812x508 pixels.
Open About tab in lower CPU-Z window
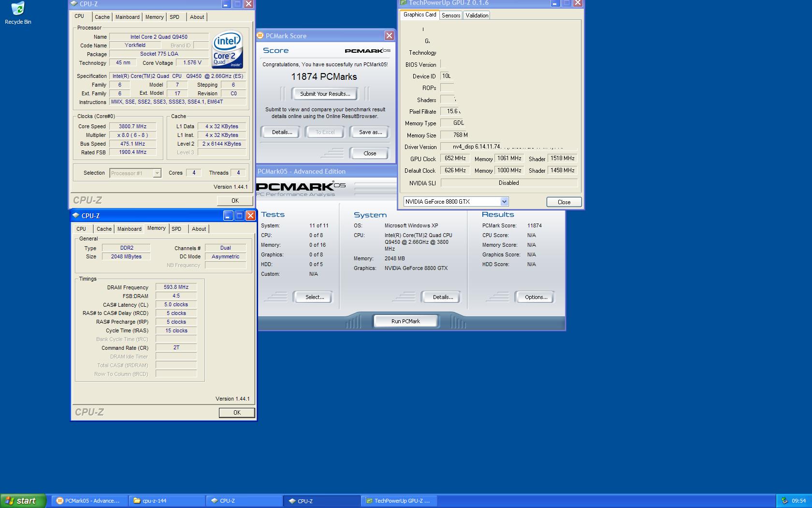click(x=199, y=229)
